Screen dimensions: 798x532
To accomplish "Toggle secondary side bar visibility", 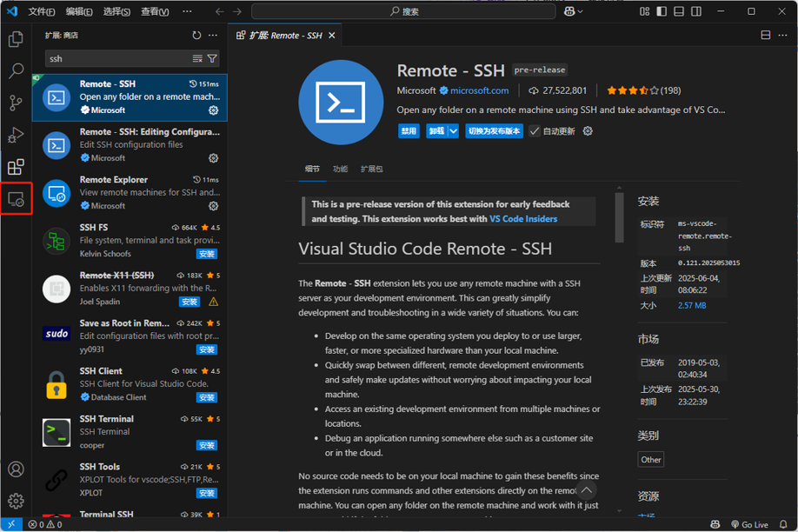I will click(696, 11).
